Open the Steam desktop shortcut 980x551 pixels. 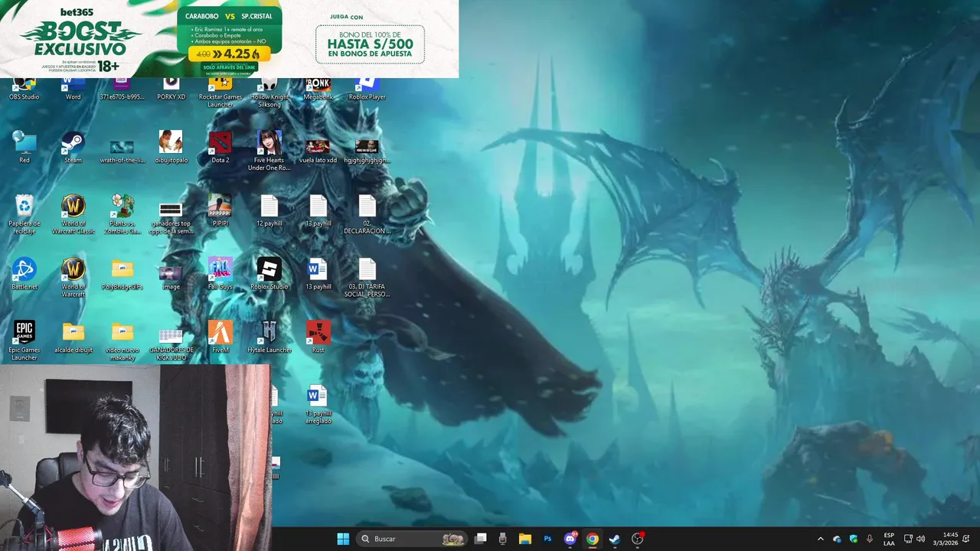point(73,147)
